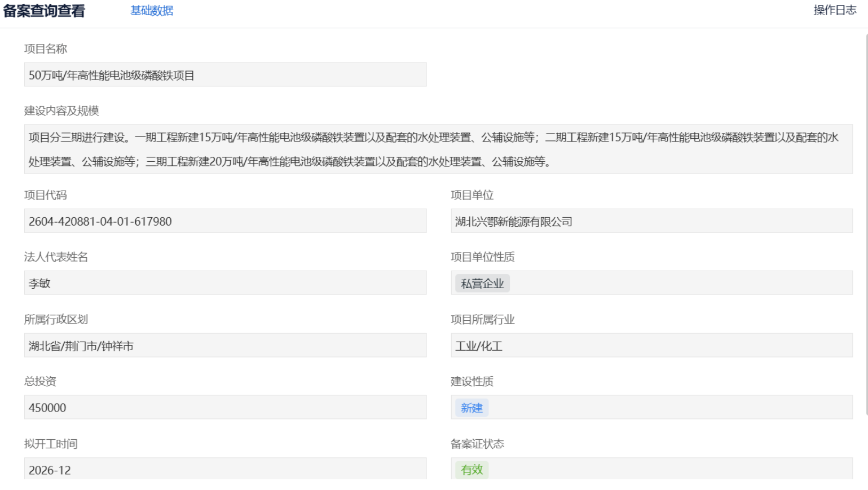Select the 法人代表姓名 field showing 李敏
The height and width of the screenshot is (490, 868).
224,283
